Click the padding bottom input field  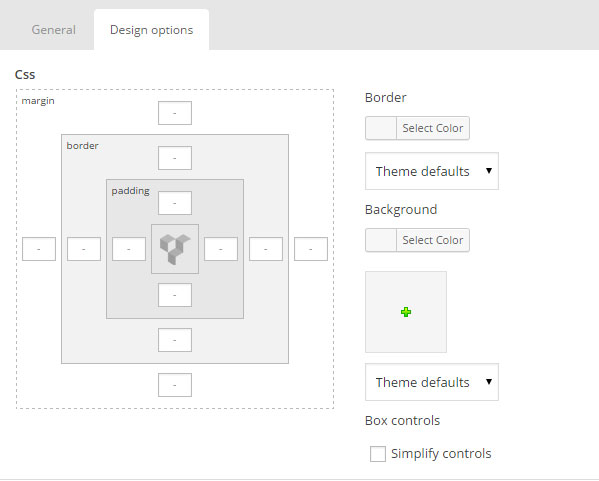pos(175,295)
